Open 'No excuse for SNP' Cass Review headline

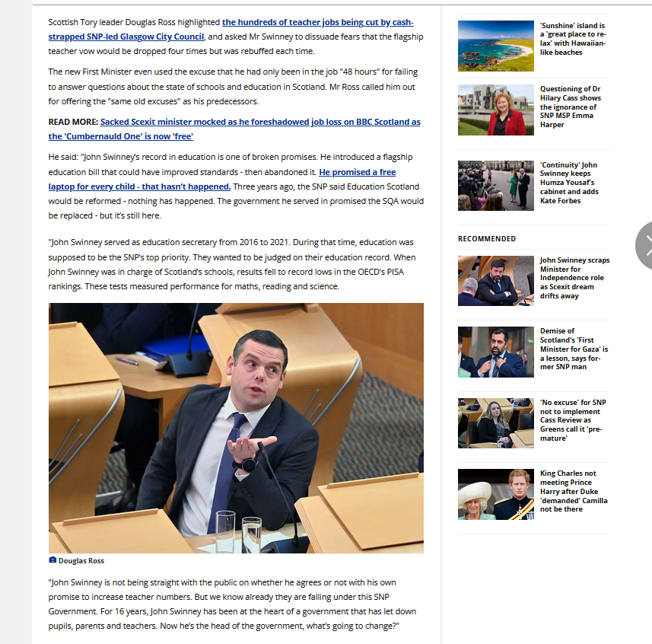point(573,420)
